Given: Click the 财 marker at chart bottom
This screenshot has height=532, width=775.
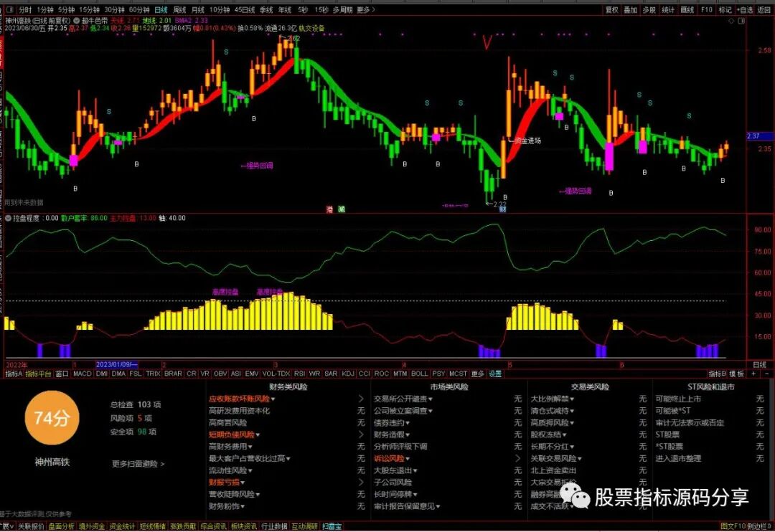Looking at the screenshot, I should coord(502,209).
